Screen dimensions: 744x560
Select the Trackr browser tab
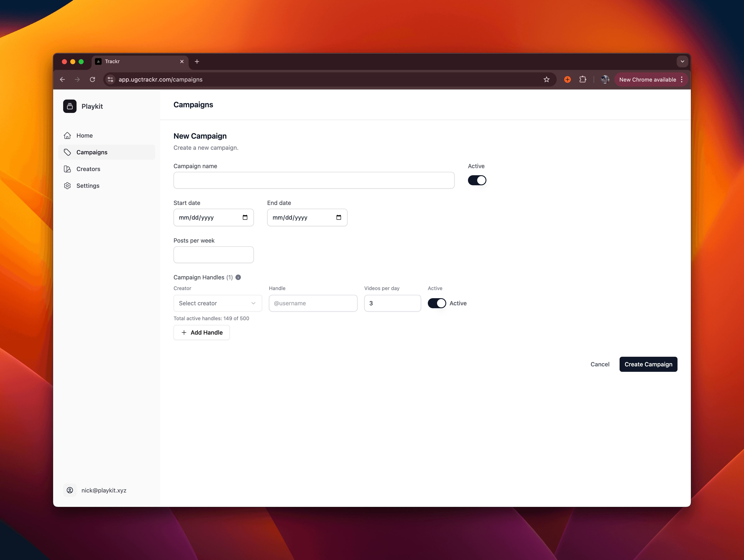point(140,61)
